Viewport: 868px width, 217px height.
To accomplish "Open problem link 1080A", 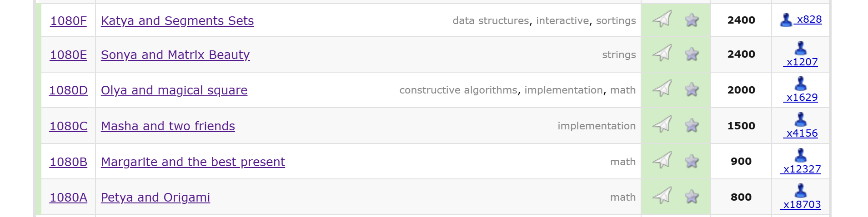I will click(x=68, y=197).
